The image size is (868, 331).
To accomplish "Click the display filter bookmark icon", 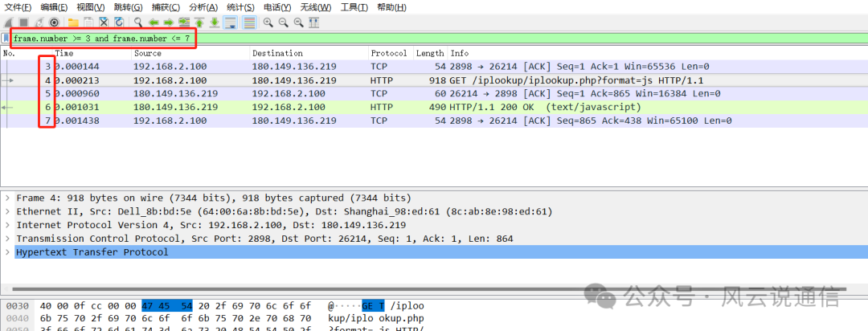I will click(6, 38).
